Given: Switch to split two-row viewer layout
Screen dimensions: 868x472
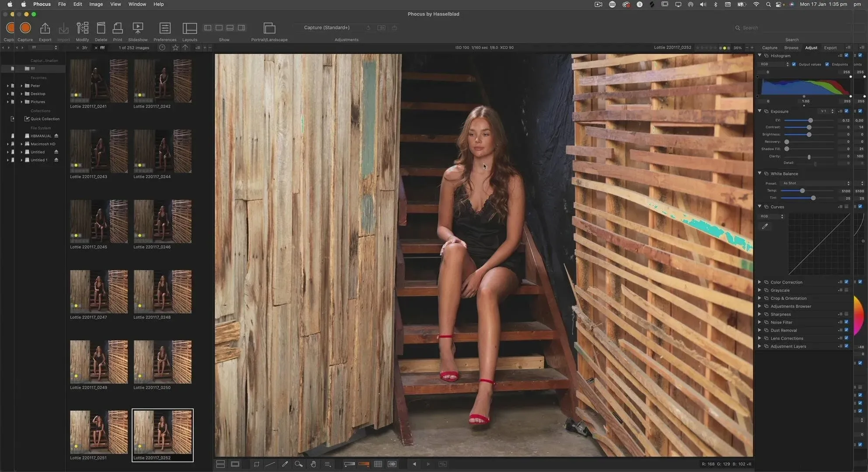Looking at the screenshot, I should tap(220, 464).
